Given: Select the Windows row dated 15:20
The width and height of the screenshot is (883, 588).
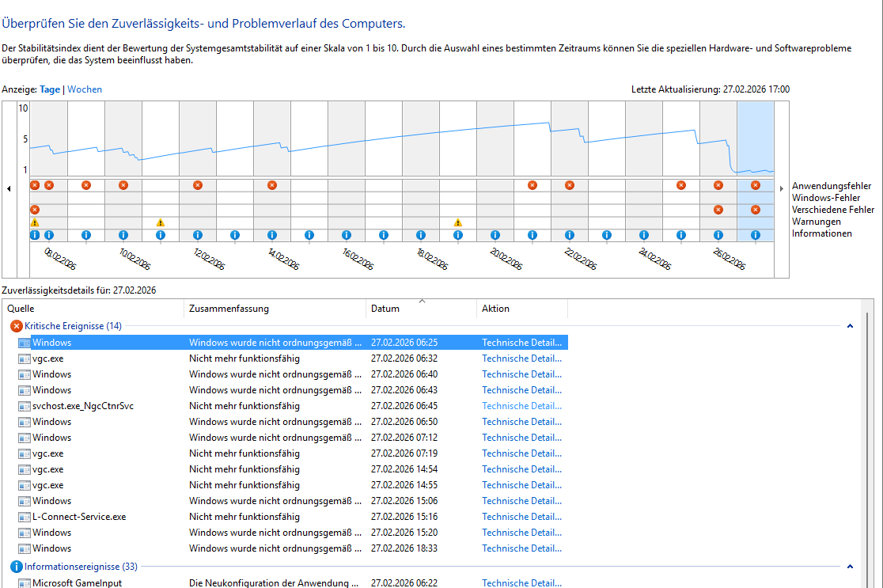Looking at the screenshot, I should coord(293,533).
